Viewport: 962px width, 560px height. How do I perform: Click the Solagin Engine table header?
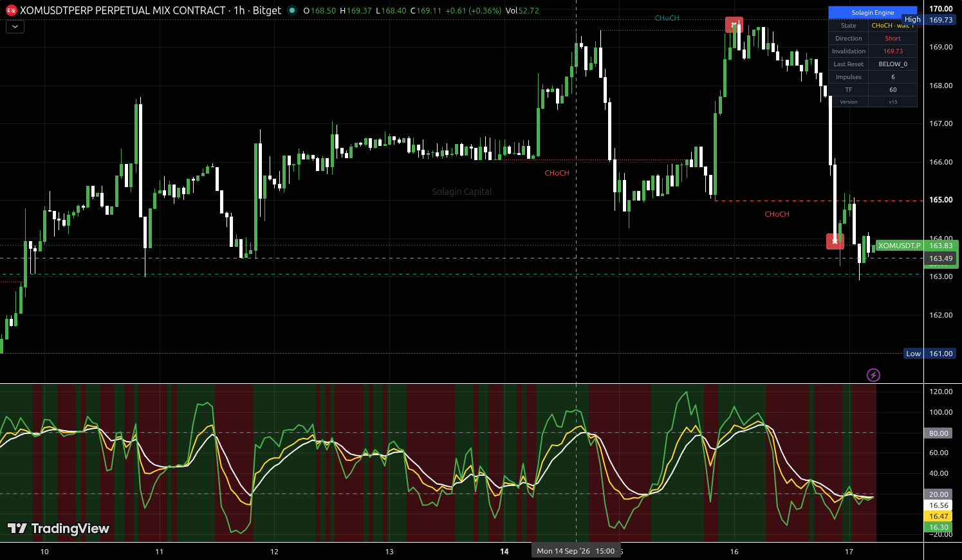click(x=873, y=13)
